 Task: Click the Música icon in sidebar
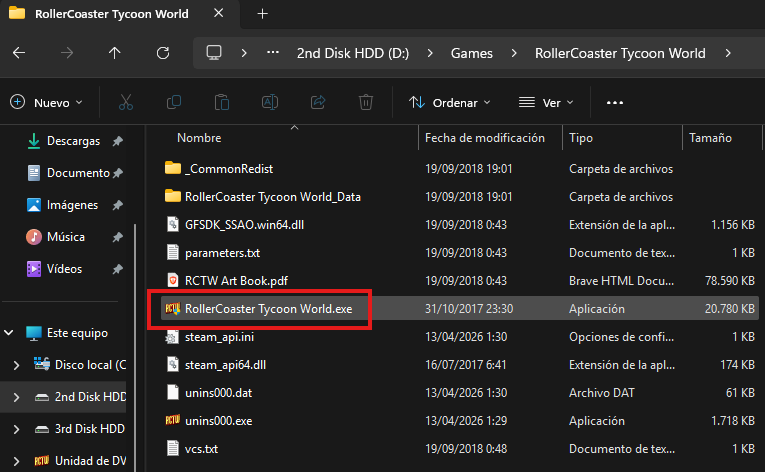[x=34, y=237]
